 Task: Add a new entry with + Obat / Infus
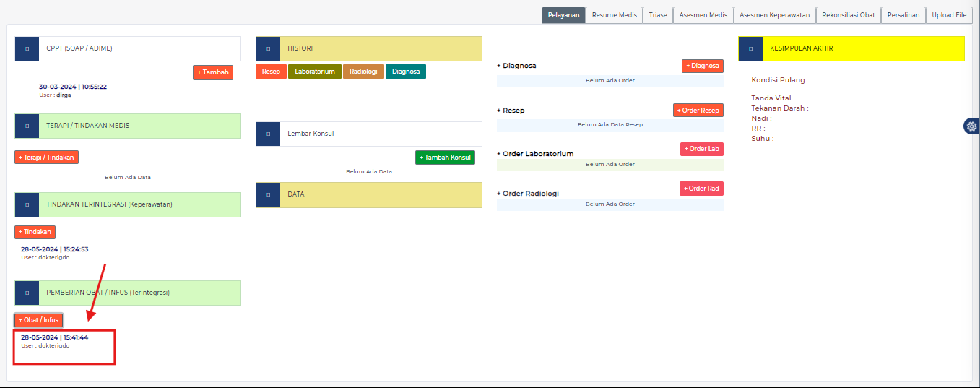pyautogui.click(x=39, y=320)
